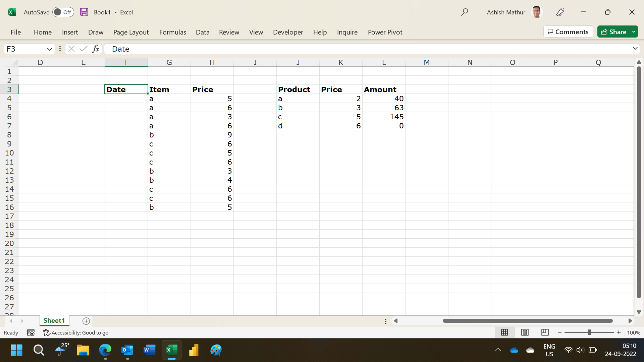This screenshot has height=362, width=644.
Task: Open the Power Pivot tab
Action: 385,32
